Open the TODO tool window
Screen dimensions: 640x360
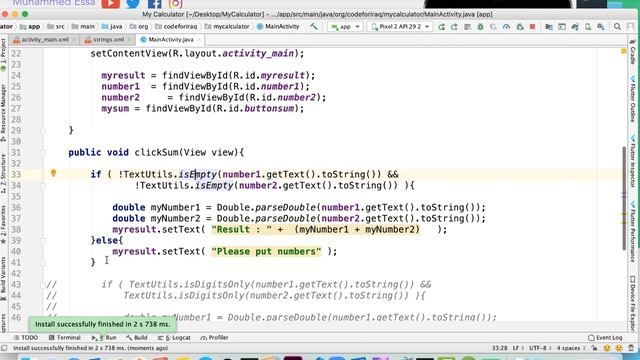pyautogui.click(x=25, y=338)
